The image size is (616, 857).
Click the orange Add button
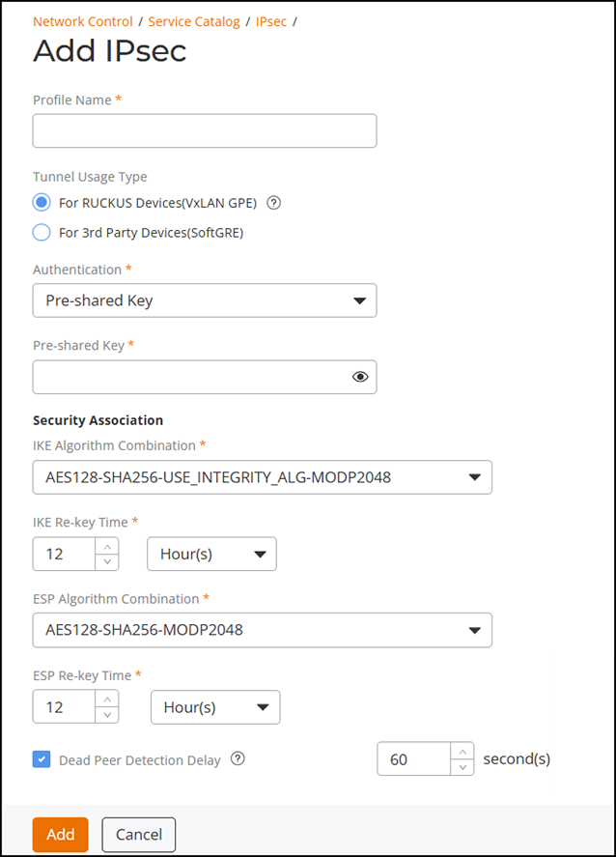coord(61,835)
